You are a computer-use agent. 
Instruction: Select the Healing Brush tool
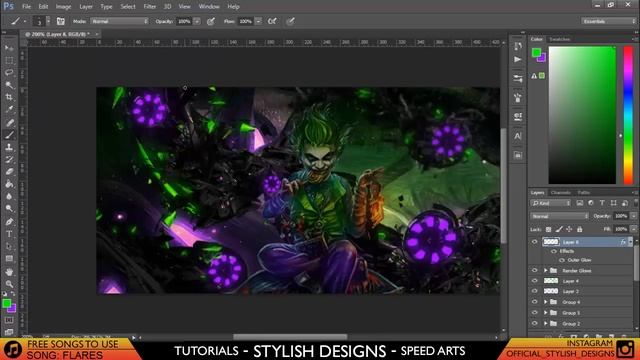coord(9,122)
